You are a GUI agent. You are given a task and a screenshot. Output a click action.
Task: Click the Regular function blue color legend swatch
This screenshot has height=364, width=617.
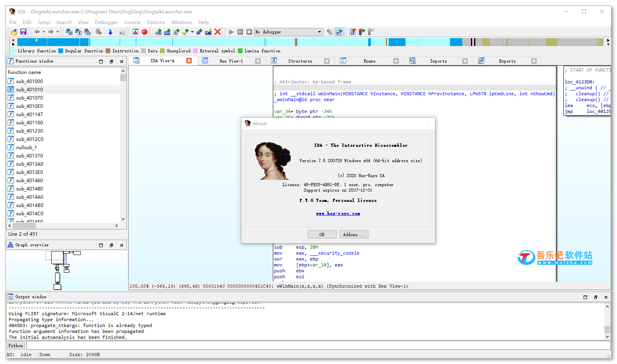[x=61, y=51]
